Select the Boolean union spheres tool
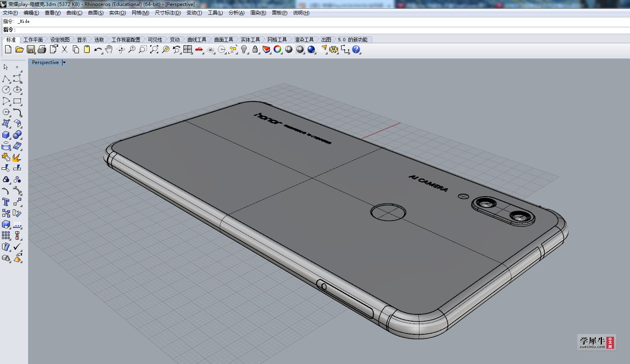The height and width of the screenshot is (364, 630). [17, 135]
